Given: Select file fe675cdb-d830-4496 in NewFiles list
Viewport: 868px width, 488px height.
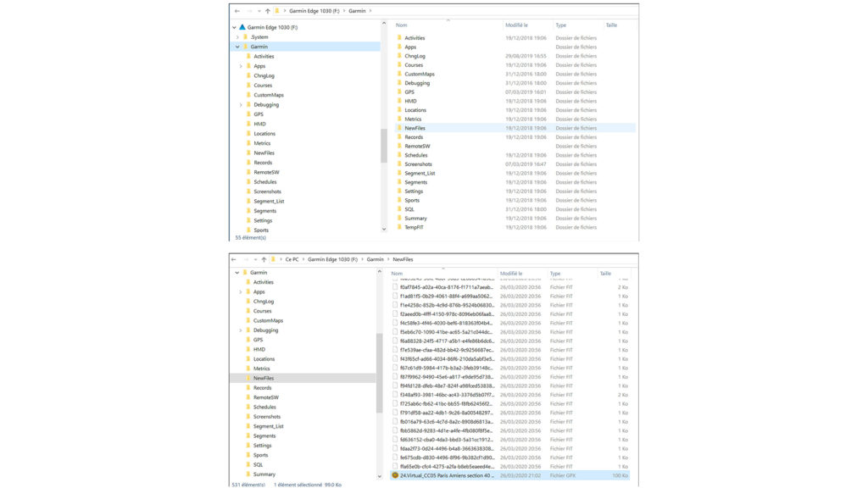Looking at the screenshot, I should pyautogui.click(x=509, y=457).
